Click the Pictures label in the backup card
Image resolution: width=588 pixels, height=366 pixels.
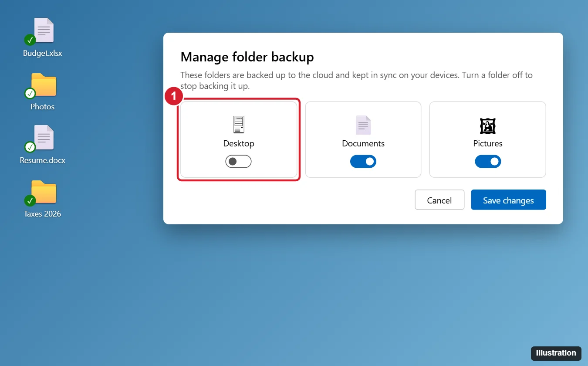coord(488,143)
